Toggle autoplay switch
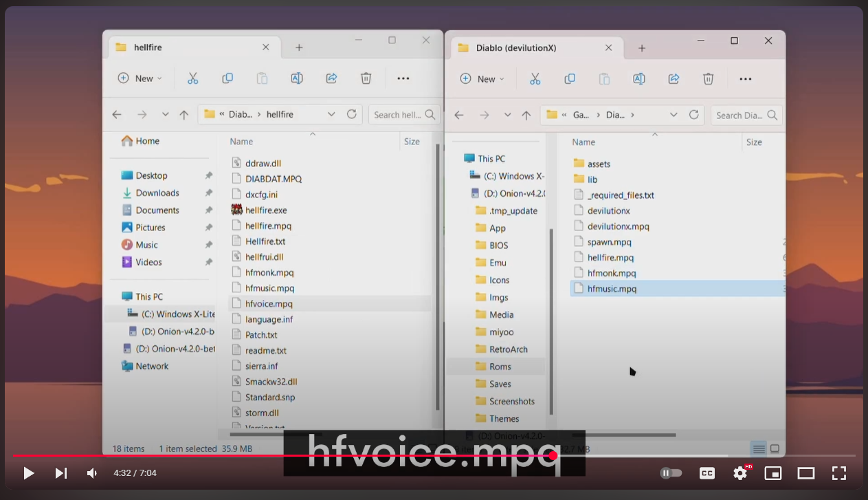Image resolution: width=868 pixels, height=500 pixels. click(x=671, y=473)
